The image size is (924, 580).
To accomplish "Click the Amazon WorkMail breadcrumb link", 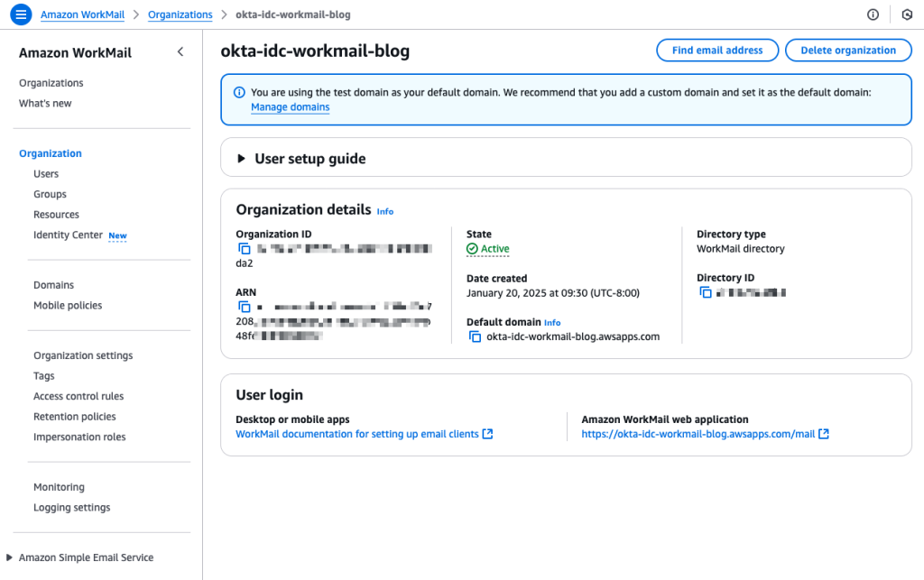I will [x=82, y=14].
